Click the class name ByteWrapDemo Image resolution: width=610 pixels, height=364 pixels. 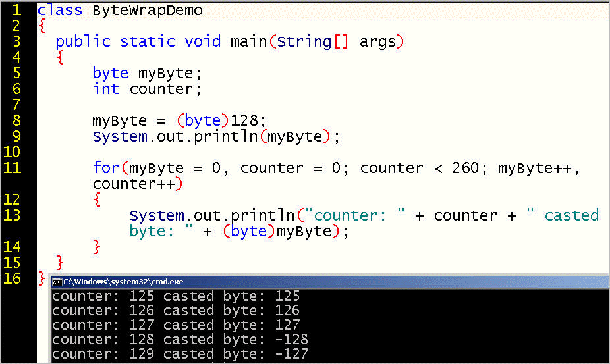148,11
